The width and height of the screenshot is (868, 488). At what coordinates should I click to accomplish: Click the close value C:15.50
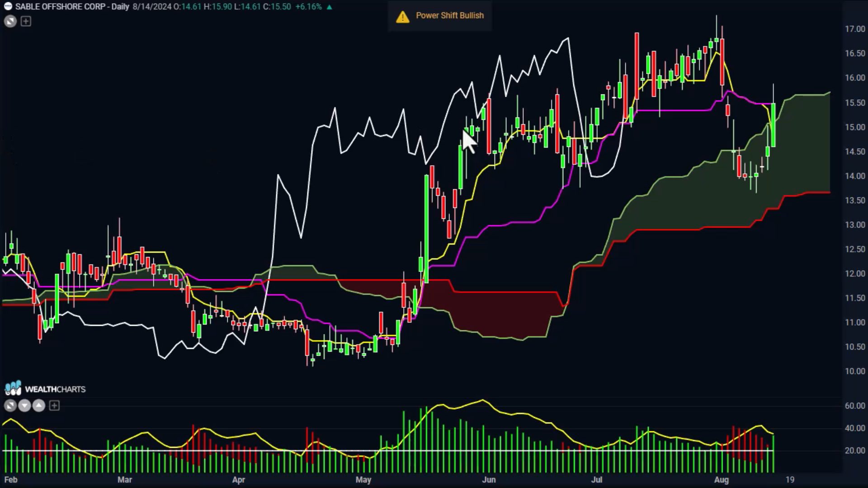[x=277, y=7]
